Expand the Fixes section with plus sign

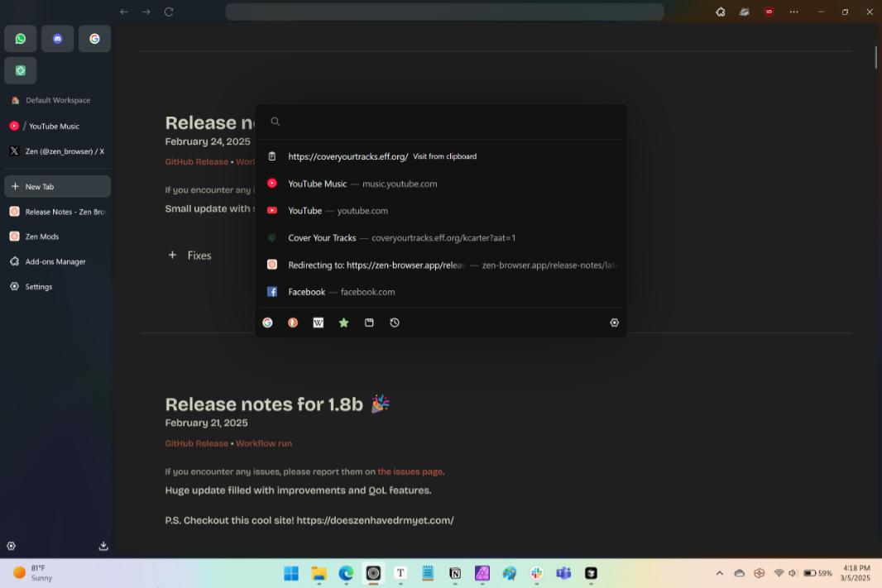point(172,256)
